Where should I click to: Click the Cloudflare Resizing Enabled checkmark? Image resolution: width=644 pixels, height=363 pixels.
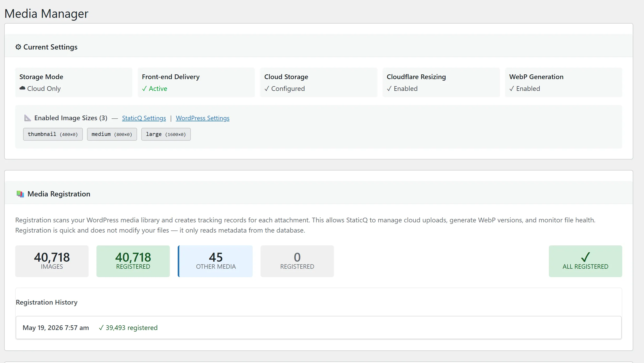pyautogui.click(x=389, y=89)
